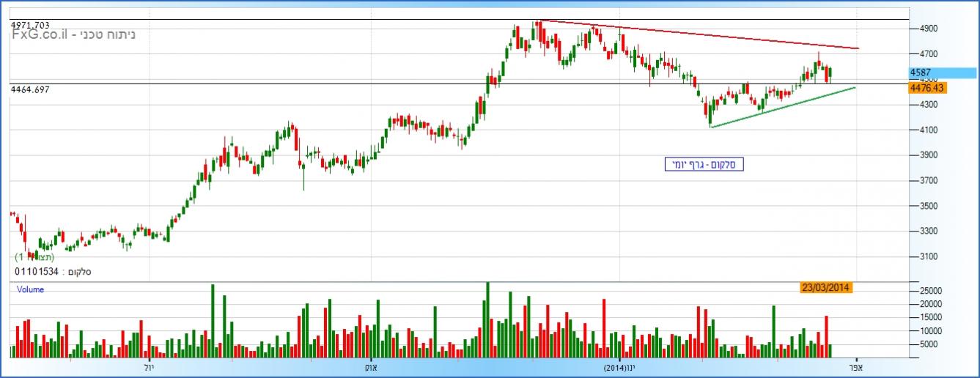Click the 'ינו(2014)' label on time axis
This screenshot has height=378, width=980.
pyautogui.click(x=620, y=366)
